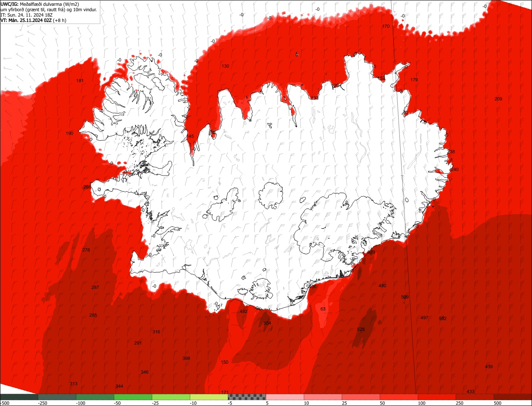The width and height of the screenshot is (532, 406).
Task: Click the '-500' legend tick label
Action: point(5,403)
